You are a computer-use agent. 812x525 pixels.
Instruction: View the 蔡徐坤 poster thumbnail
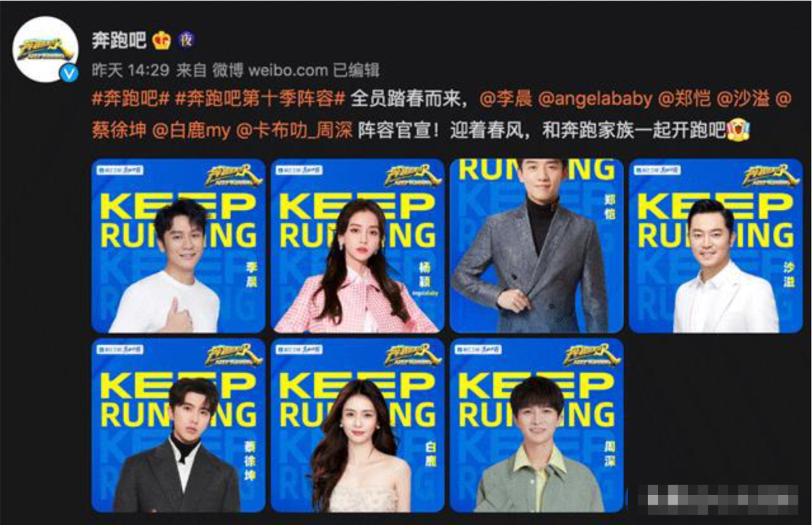coord(178,426)
